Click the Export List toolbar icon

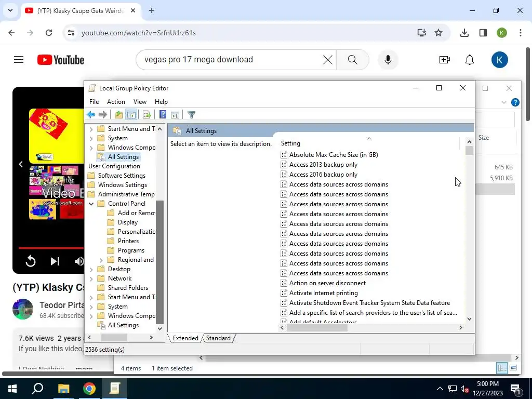click(147, 115)
